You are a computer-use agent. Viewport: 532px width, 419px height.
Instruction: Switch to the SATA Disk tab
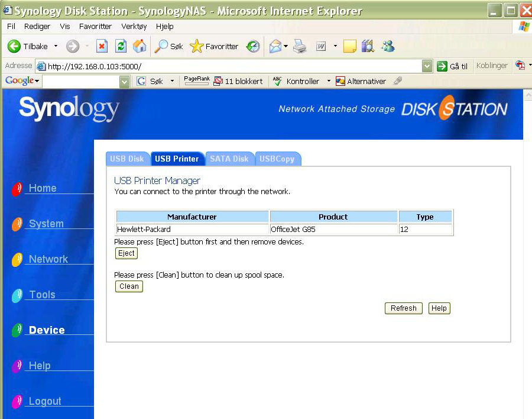point(229,159)
